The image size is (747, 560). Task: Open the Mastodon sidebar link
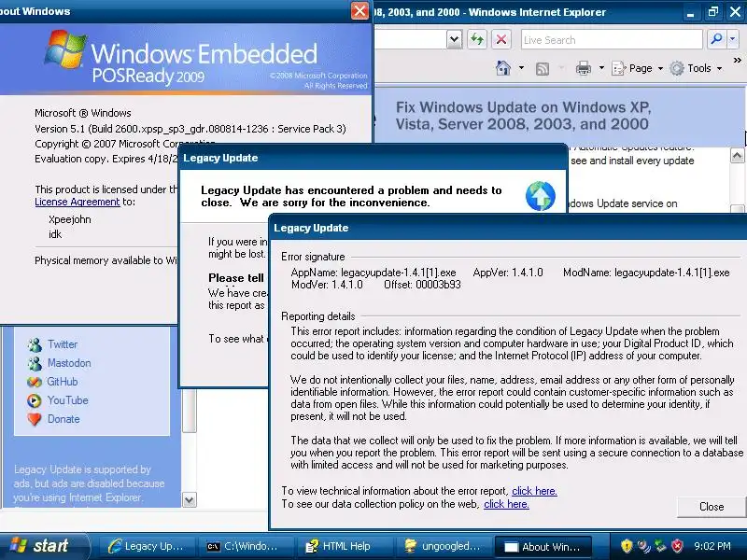(x=69, y=363)
